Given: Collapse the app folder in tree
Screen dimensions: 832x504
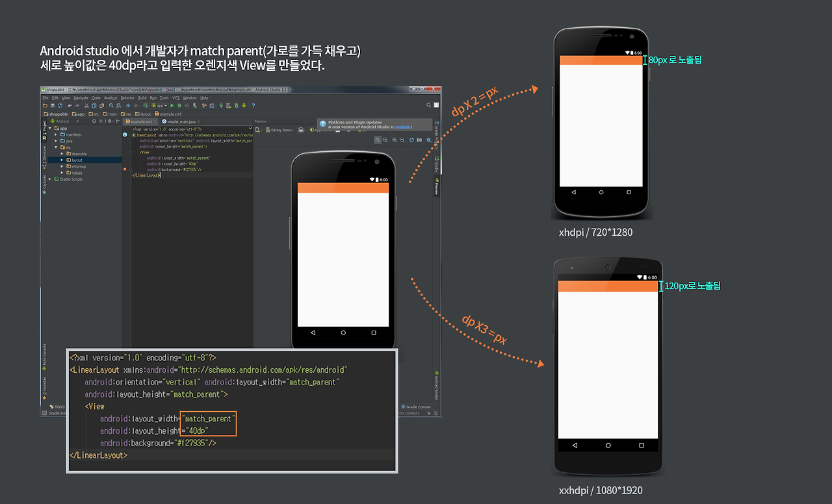Looking at the screenshot, I should (x=51, y=128).
